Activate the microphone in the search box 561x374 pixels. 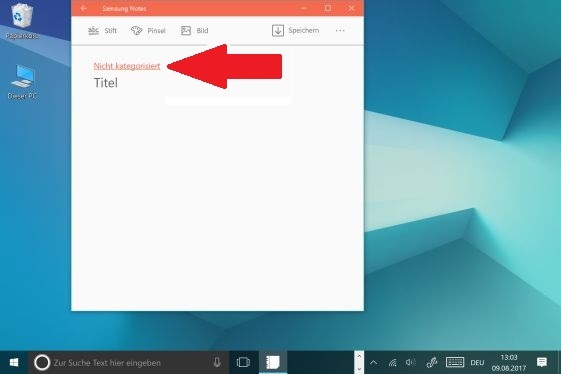click(x=217, y=363)
